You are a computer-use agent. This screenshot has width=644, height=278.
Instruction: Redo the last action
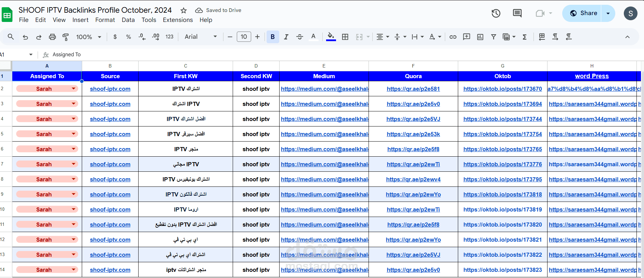(39, 37)
